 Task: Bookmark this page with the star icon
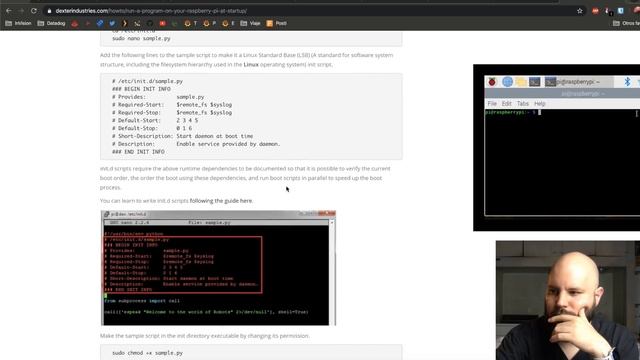pos(580,11)
